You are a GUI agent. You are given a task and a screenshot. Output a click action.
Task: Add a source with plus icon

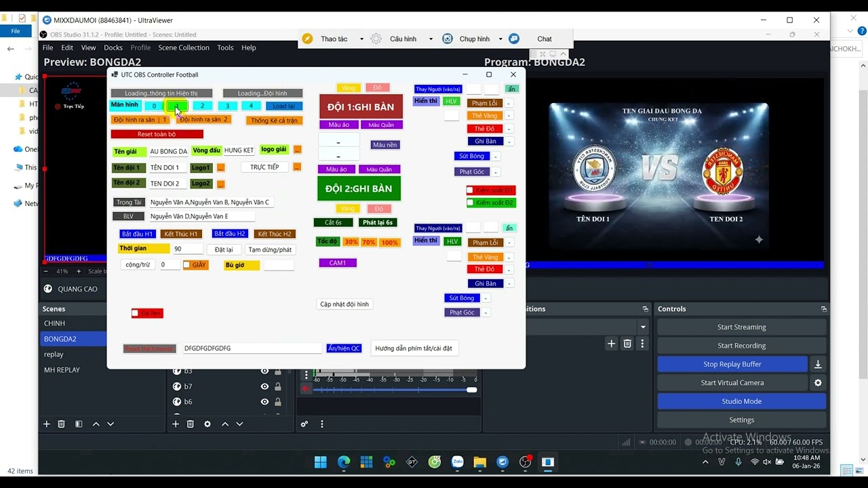(x=176, y=424)
